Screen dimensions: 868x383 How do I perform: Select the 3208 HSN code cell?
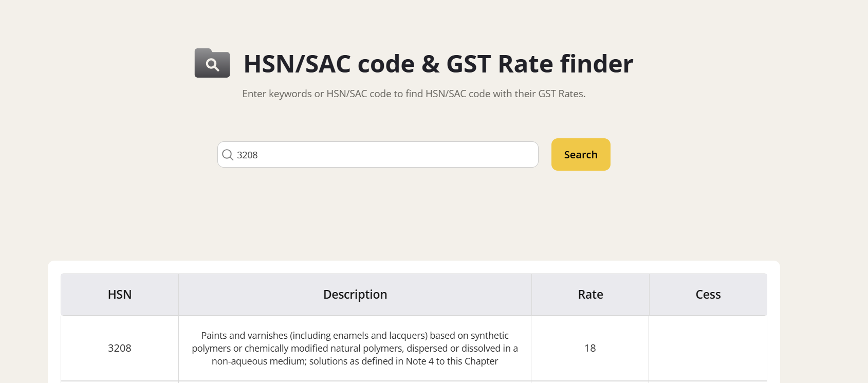pyautogui.click(x=120, y=348)
